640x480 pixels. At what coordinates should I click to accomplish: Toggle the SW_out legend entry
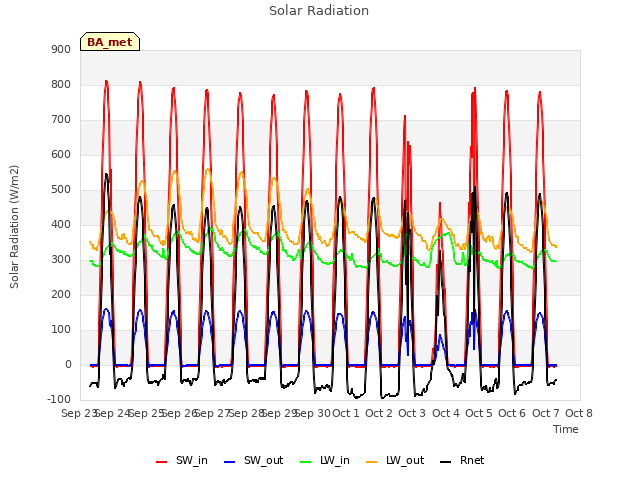[x=253, y=460]
